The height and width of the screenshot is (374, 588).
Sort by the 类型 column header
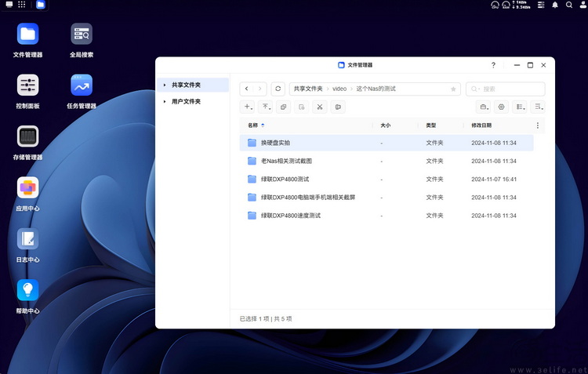coord(431,125)
